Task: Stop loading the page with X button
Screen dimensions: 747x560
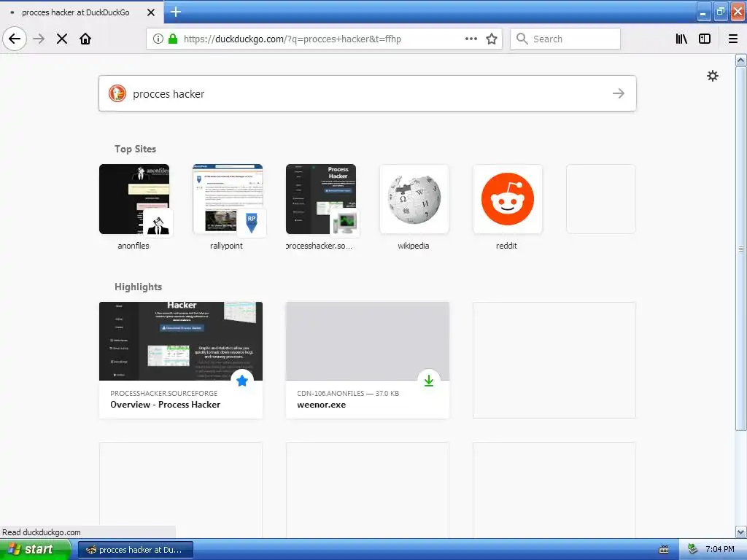Action: click(62, 39)
